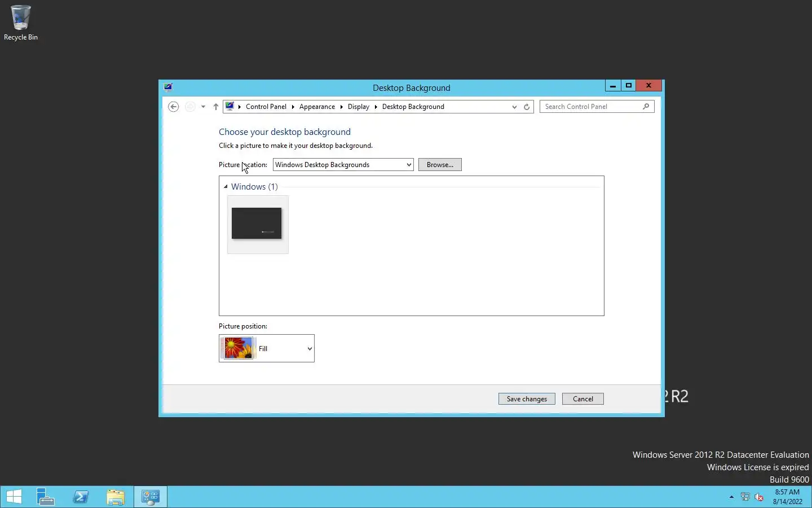This screenshot has height=508, width=812.
Task: Maximize the Desktop Background window
Action: coord(629,86)
